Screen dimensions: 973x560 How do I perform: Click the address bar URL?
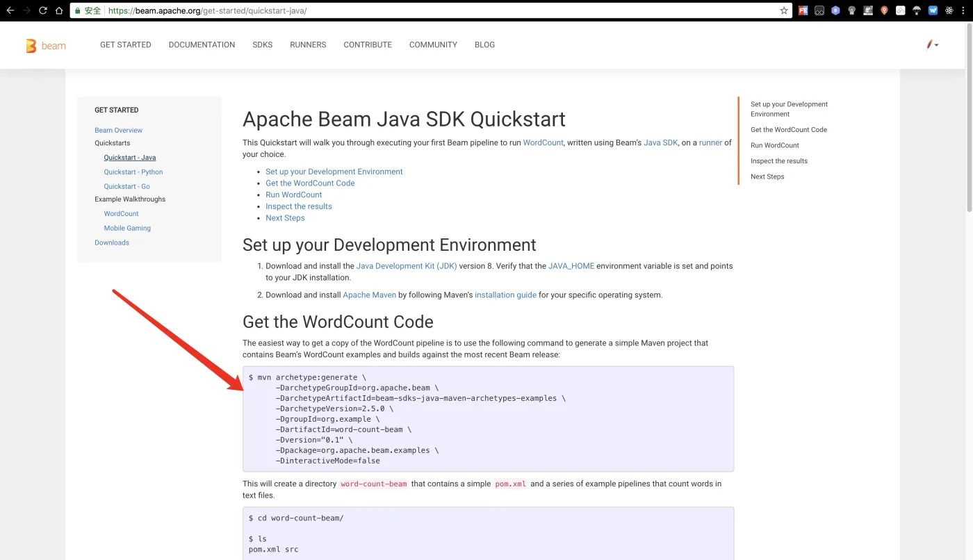207,10
